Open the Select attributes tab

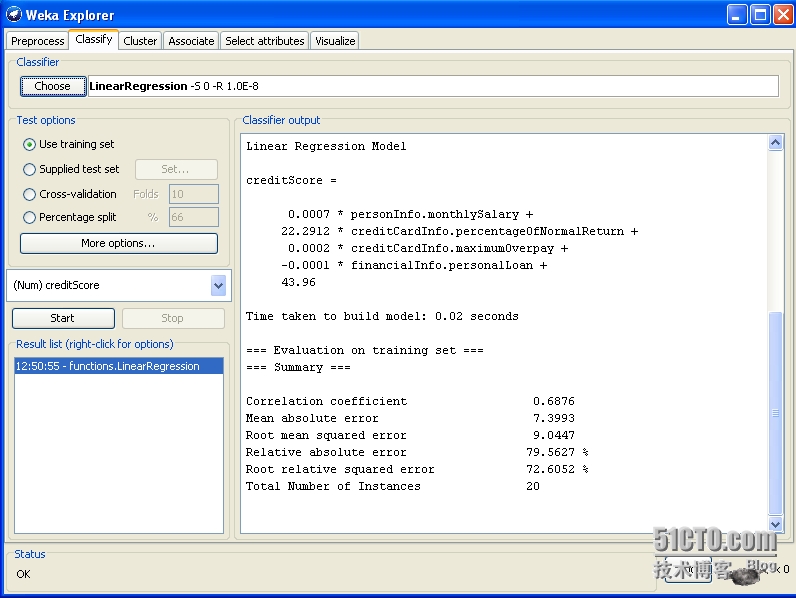tap(264, 41)
